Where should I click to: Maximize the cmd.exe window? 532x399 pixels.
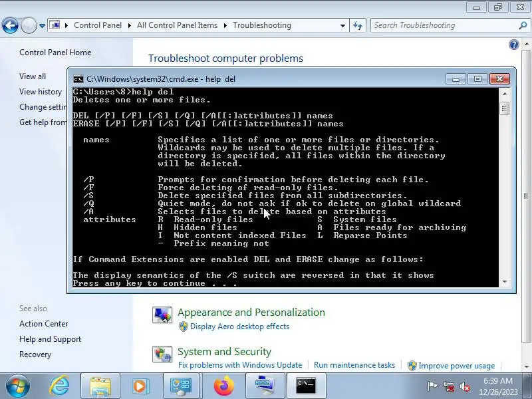[477, 79]
